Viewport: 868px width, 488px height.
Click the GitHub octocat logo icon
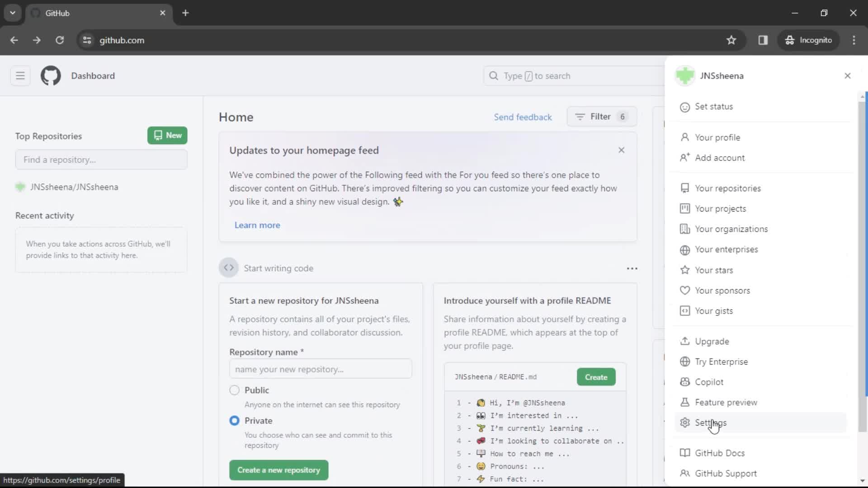(x=50, y=75)
